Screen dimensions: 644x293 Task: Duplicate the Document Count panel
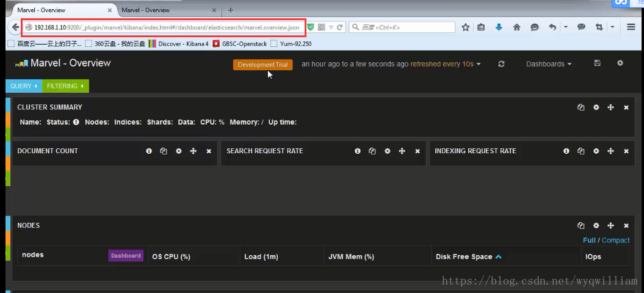click(x=164, y=151)
